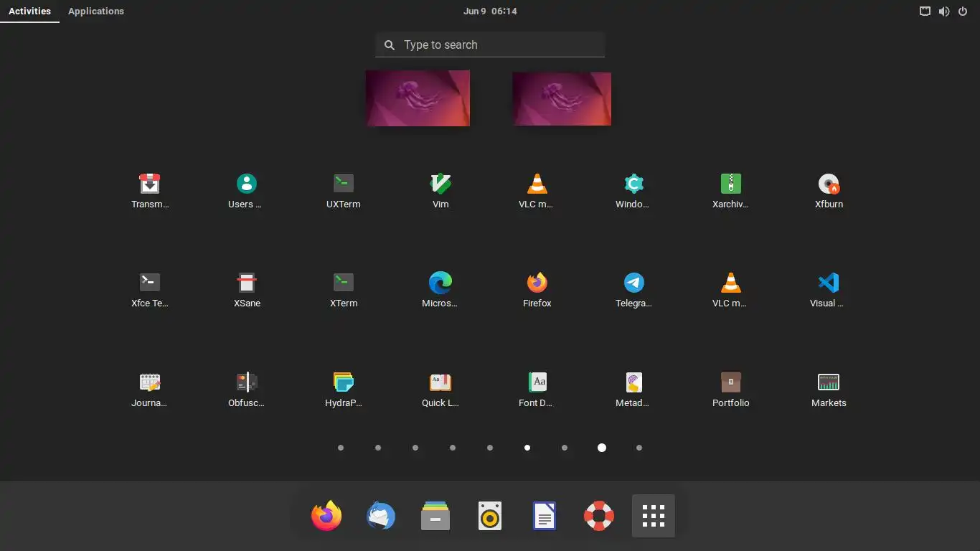
Task: Launch VLC icon next to Vim
Action: tap(537, 190)
